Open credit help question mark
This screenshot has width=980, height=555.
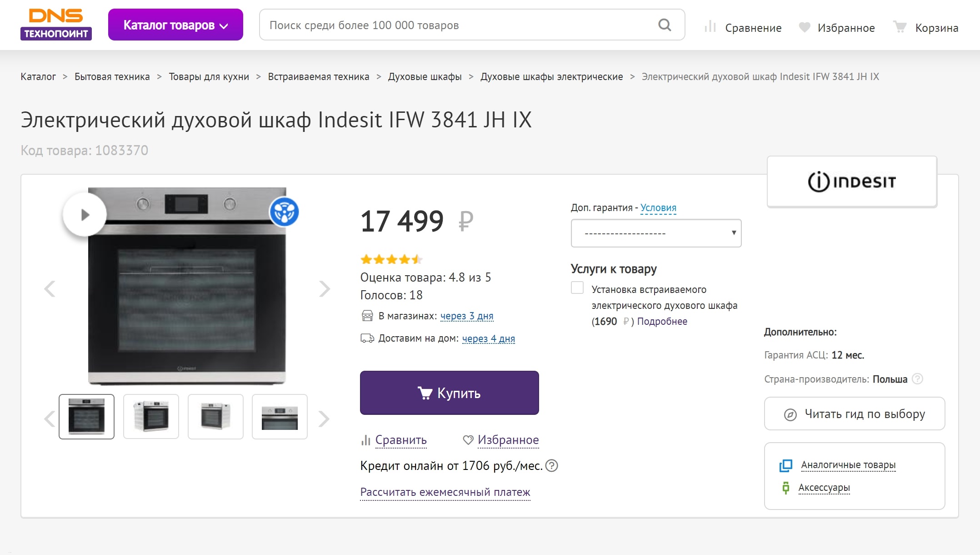[x=551, y=466]
